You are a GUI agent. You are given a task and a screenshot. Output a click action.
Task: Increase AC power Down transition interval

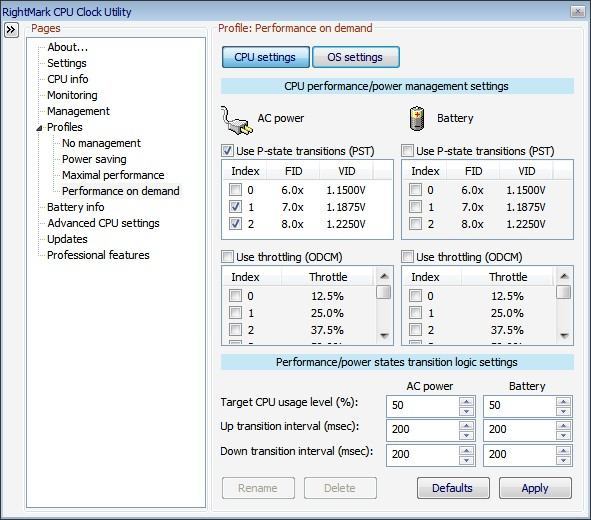tap(466, 450)
